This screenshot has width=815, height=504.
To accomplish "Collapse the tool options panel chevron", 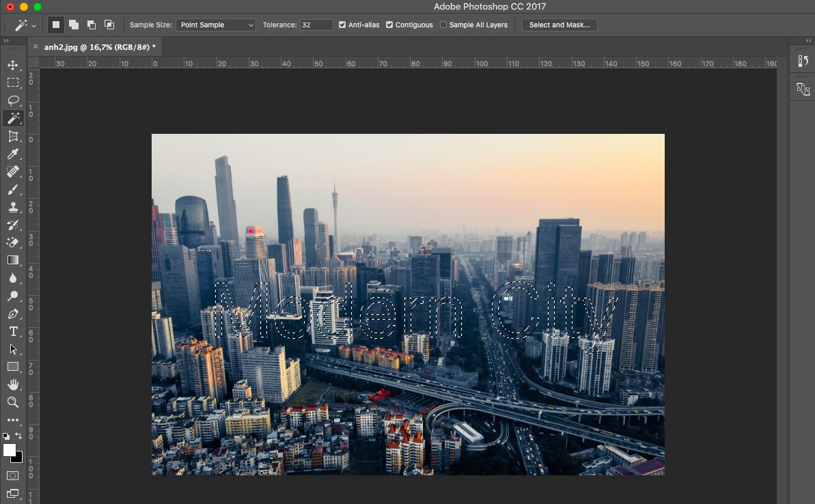I will click(x=8, y=40).
